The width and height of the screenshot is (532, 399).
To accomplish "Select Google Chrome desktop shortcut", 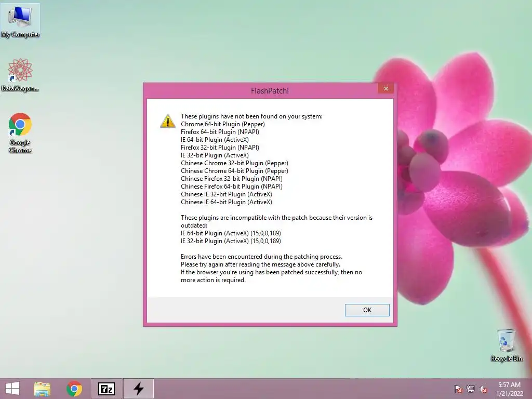I will click(20, 132).
